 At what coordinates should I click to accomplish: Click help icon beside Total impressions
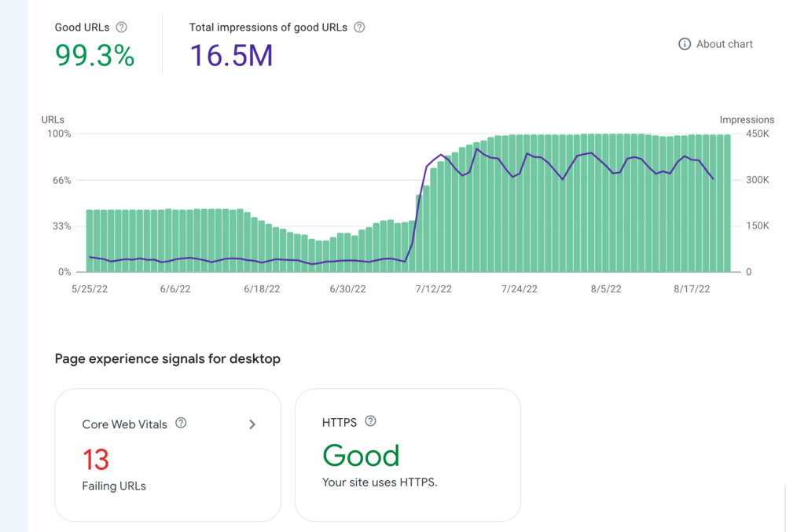359,28
